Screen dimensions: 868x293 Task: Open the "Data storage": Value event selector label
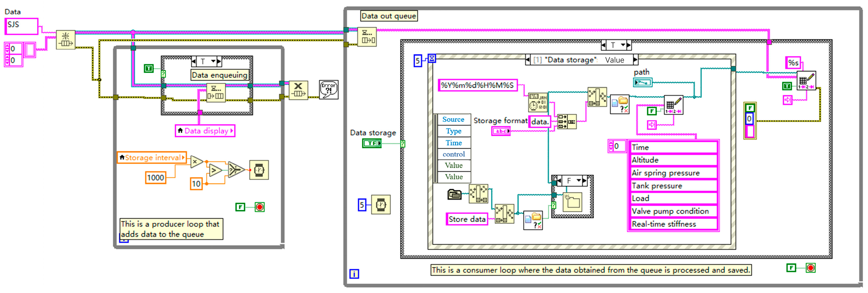pos(581,60)
